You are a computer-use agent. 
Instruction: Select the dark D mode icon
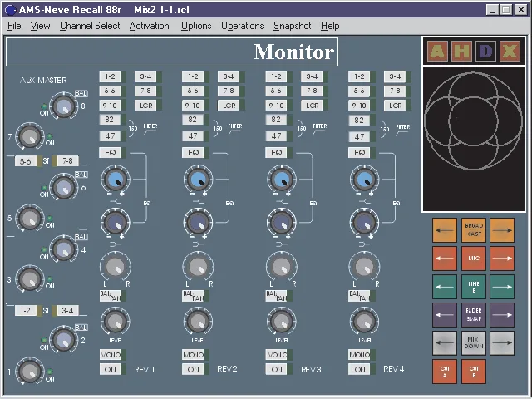click(485, 52)
